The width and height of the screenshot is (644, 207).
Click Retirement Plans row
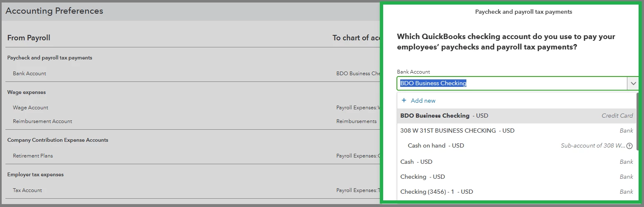pos(193,156)
